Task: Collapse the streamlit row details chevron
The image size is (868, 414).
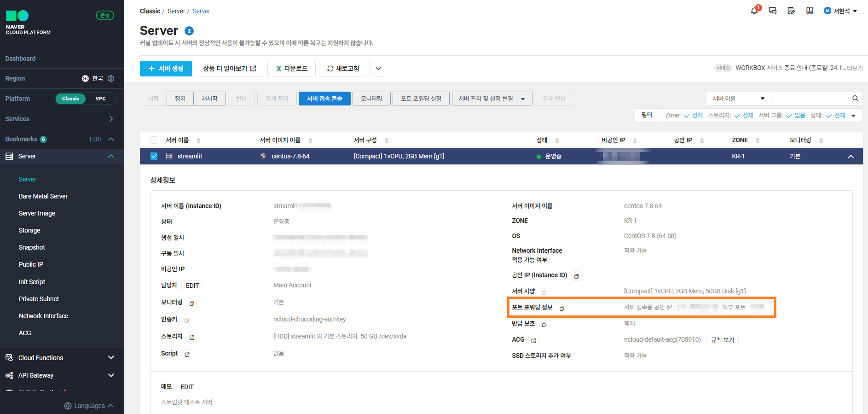Action: (851, 157)
